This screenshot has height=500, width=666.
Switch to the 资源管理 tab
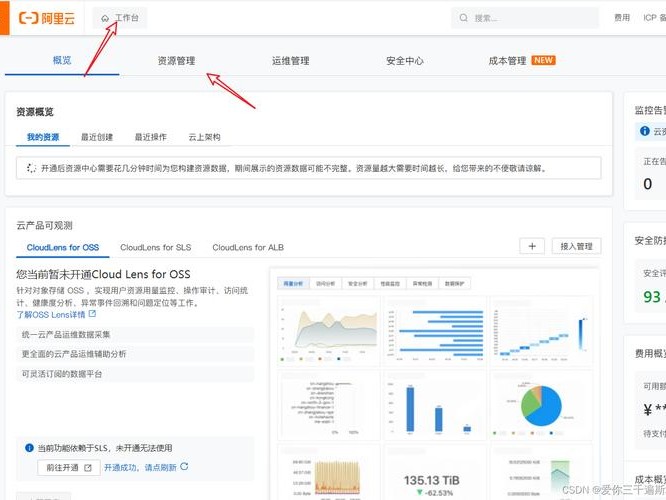tap(176, 61)
